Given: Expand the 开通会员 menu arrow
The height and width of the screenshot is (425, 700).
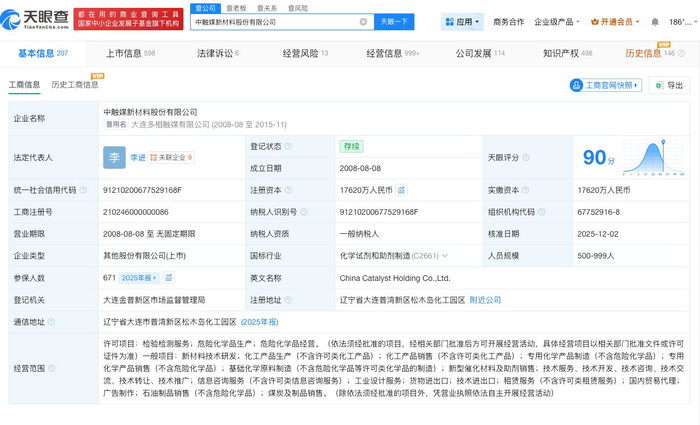Looking at the screenshot, I should [638, 22].
